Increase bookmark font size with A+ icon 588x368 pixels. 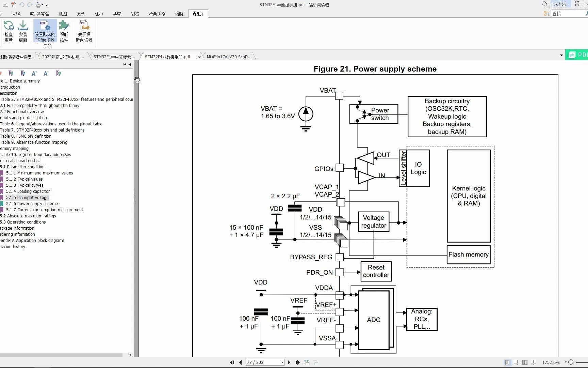pos(34,73)
